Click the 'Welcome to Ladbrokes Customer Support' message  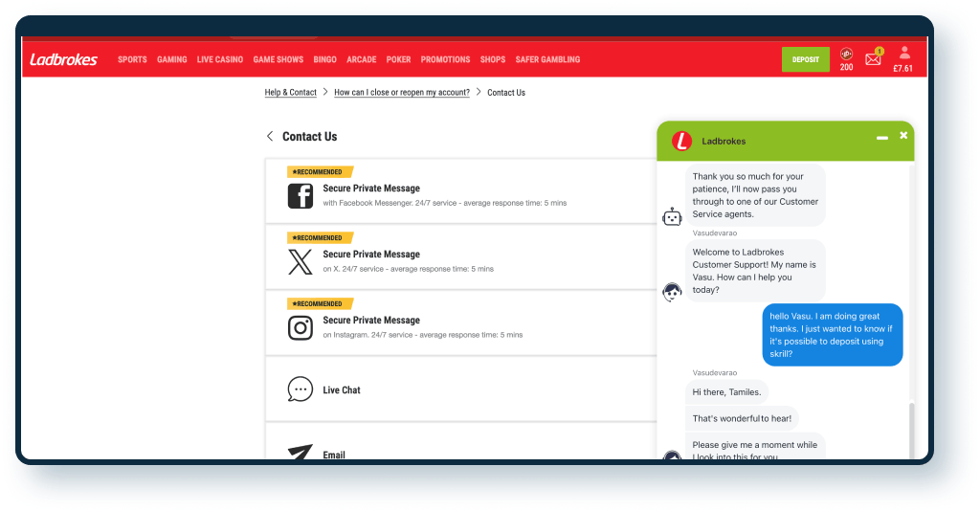tap(755, 271)
